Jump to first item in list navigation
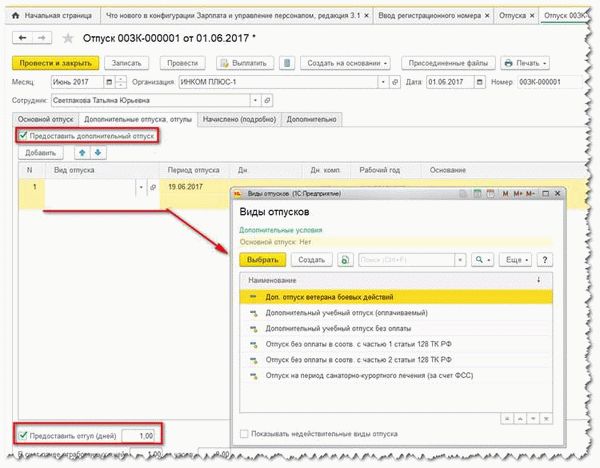The width and height of the screenshot is (600, 468). [507, 419]
